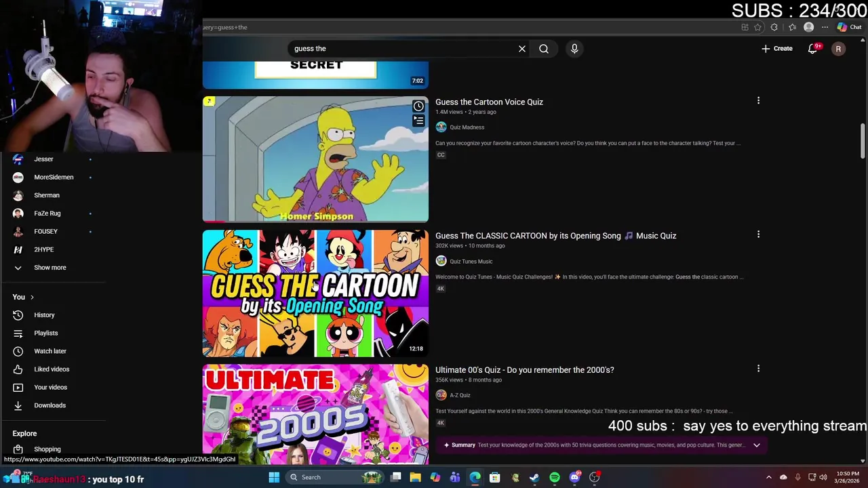Open File Explorer from the taskbar
The width and height of the screenshot is (868, 488).
415,477
